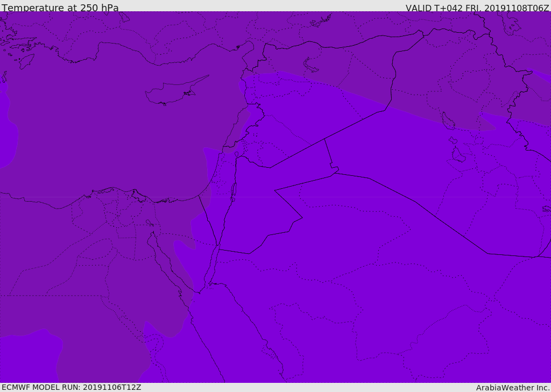551x392 pixels.
Task: Click the 'VALID T+042 FRI. 20191108T06Z' label
Action: pos(477,8)
